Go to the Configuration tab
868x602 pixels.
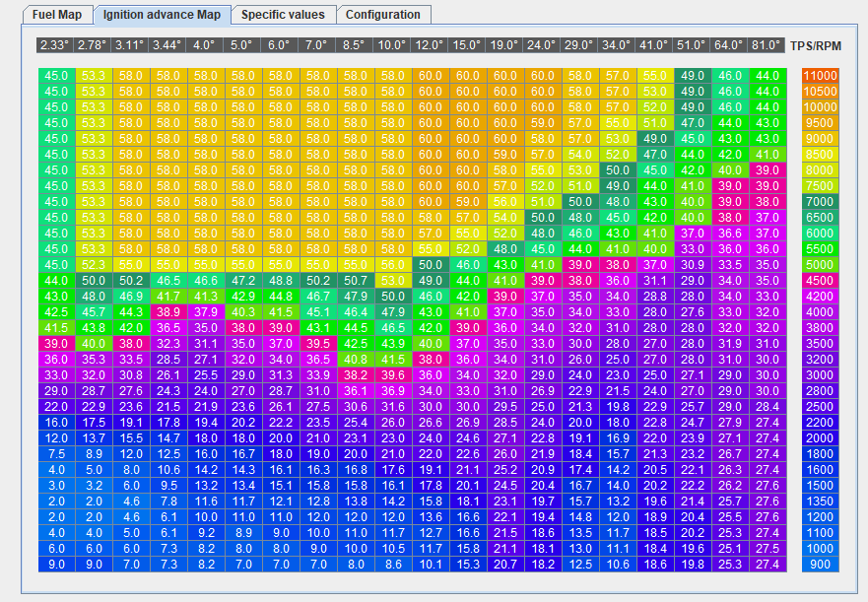[382, 15]
